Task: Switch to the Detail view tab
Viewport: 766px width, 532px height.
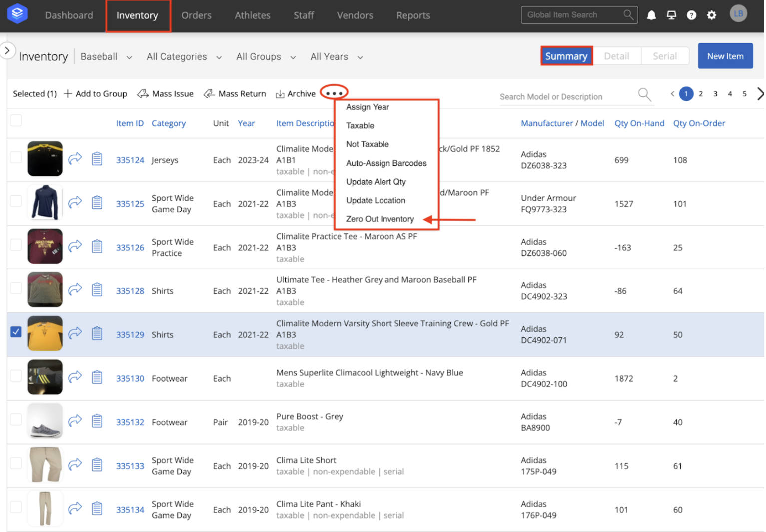Action: tap(616, 56)
